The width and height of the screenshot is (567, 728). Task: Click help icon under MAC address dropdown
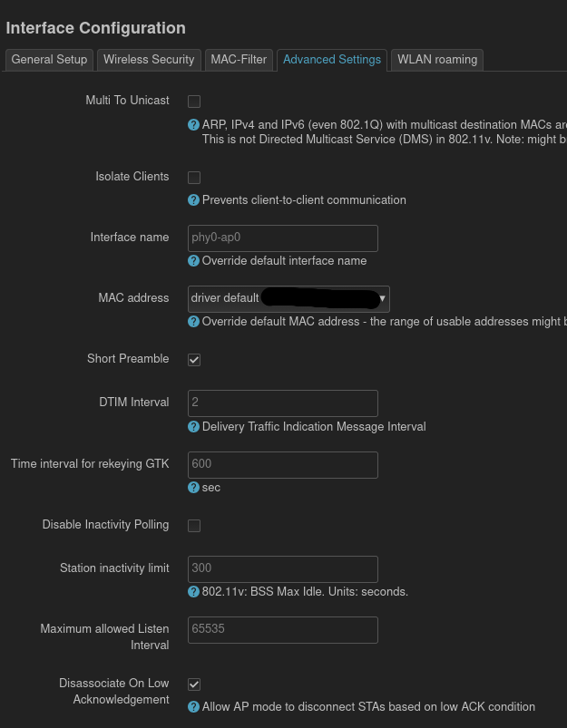click(x=193, y=321)
